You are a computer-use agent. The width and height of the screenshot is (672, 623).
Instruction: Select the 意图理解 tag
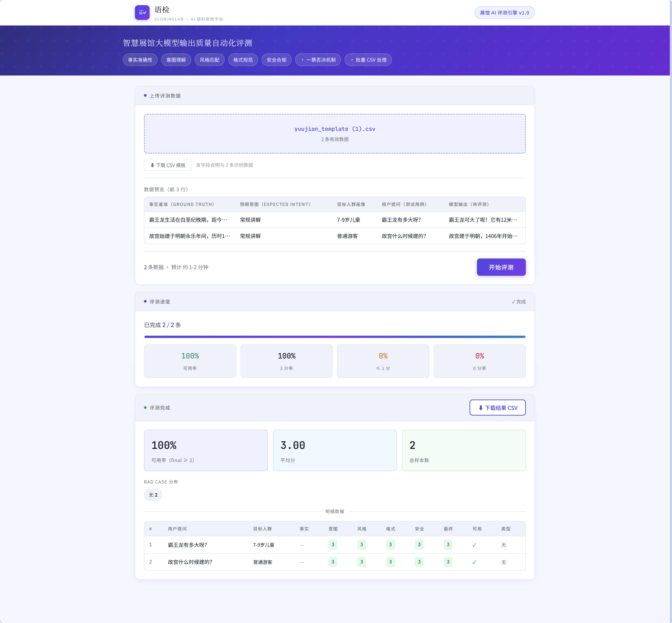[176, 60]
